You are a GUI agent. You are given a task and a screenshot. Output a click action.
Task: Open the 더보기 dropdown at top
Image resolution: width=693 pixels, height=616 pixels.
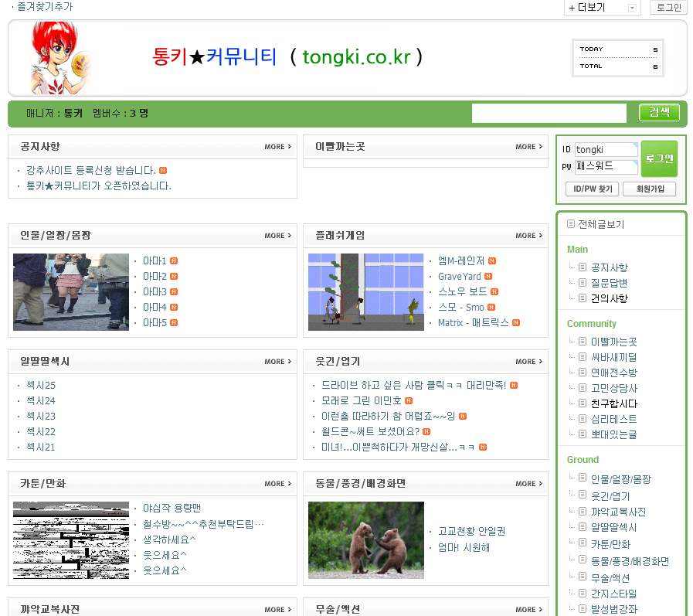[603, 8]
